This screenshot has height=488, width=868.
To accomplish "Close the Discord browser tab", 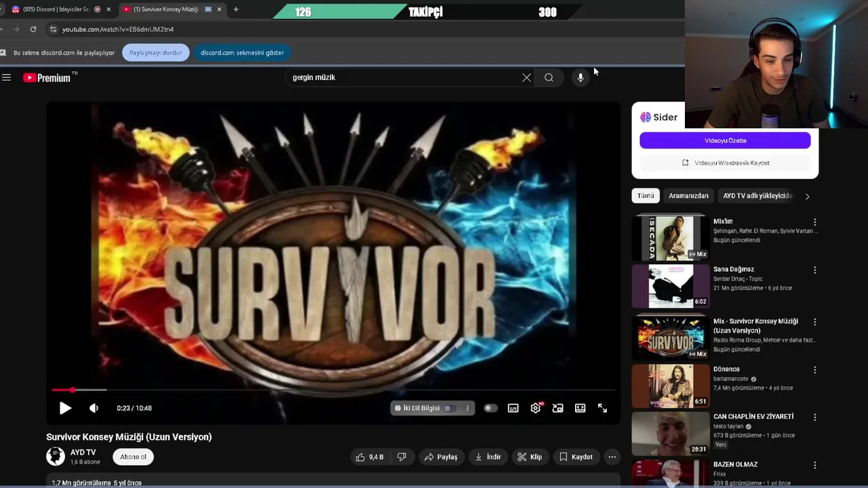I will coord(108,9).
